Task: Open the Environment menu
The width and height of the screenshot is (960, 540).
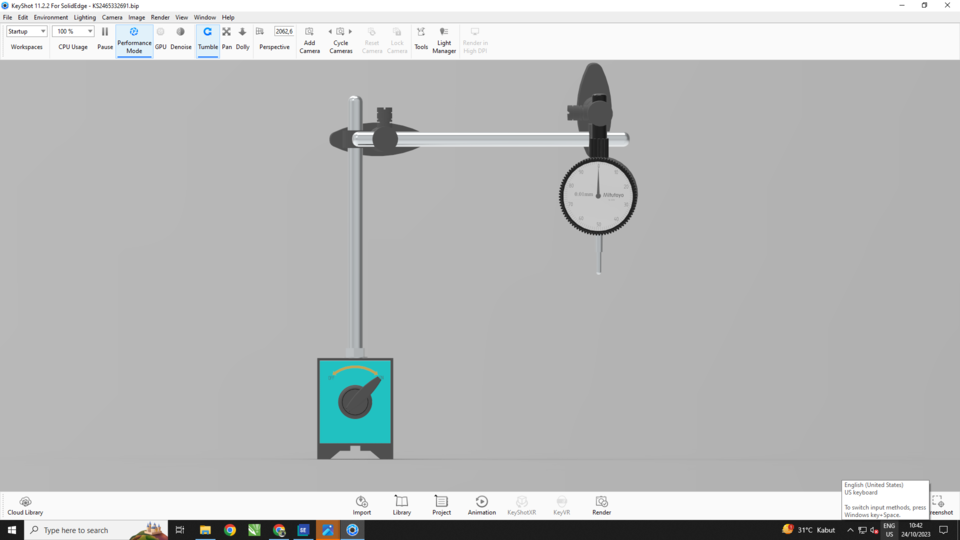Action: (x=51, y=17)
